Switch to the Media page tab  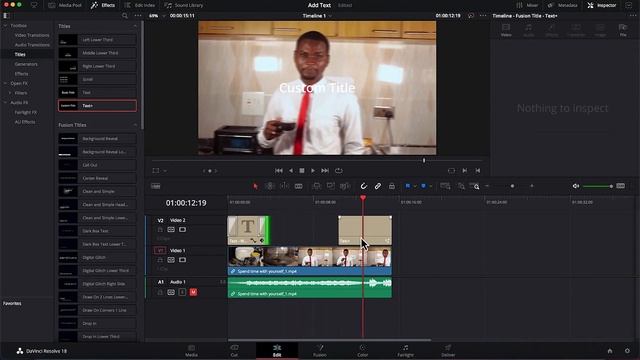(191, 351)
